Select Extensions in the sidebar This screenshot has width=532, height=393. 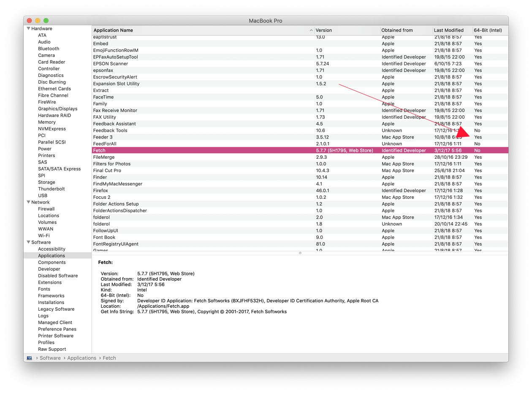point(50,282)
